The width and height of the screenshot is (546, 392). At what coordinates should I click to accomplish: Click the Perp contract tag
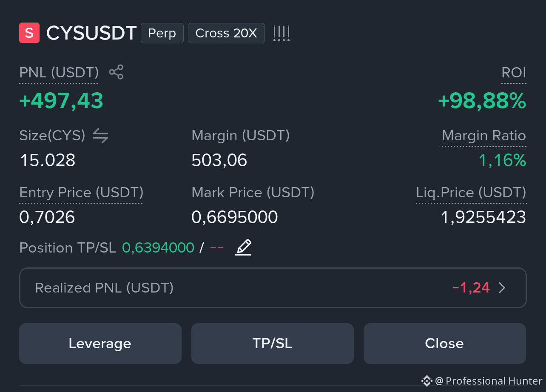tap(162, 33)
